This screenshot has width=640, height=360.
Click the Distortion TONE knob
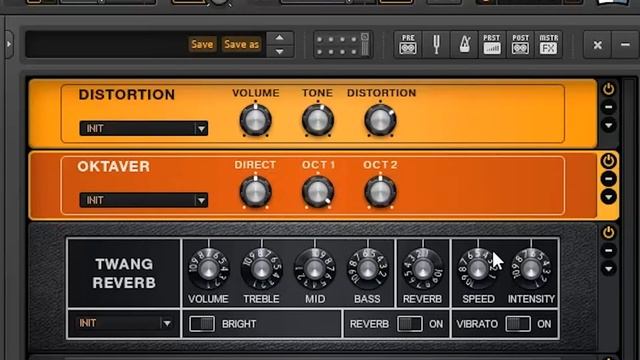318,120
